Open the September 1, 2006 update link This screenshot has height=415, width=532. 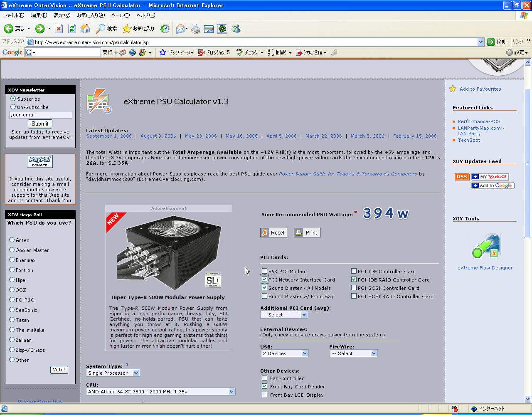(x=109, y=136)
